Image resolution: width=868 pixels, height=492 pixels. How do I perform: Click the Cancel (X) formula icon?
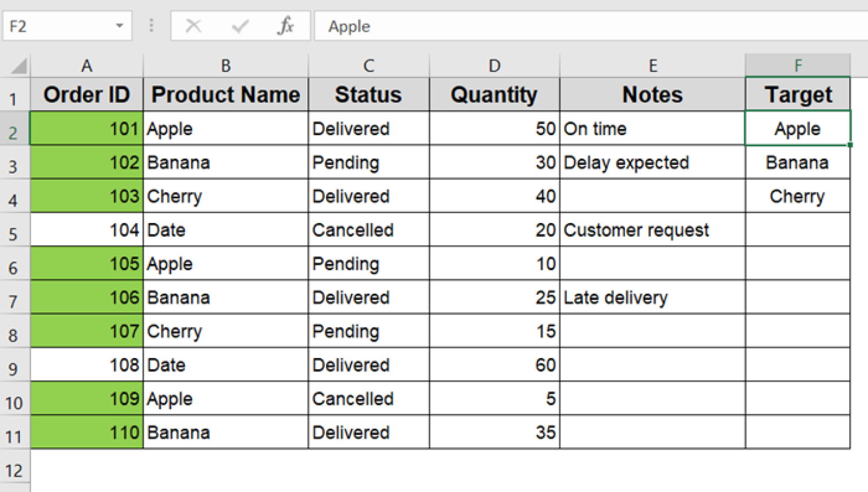pos(193,25)
